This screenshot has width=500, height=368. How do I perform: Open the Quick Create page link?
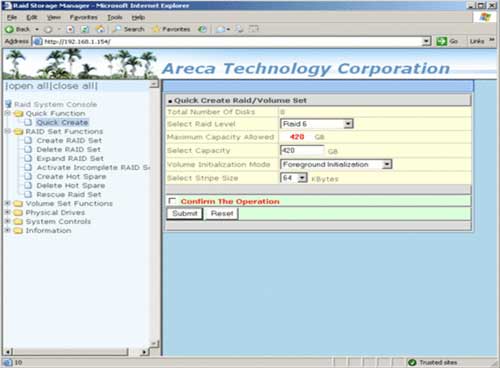(62, 122)
